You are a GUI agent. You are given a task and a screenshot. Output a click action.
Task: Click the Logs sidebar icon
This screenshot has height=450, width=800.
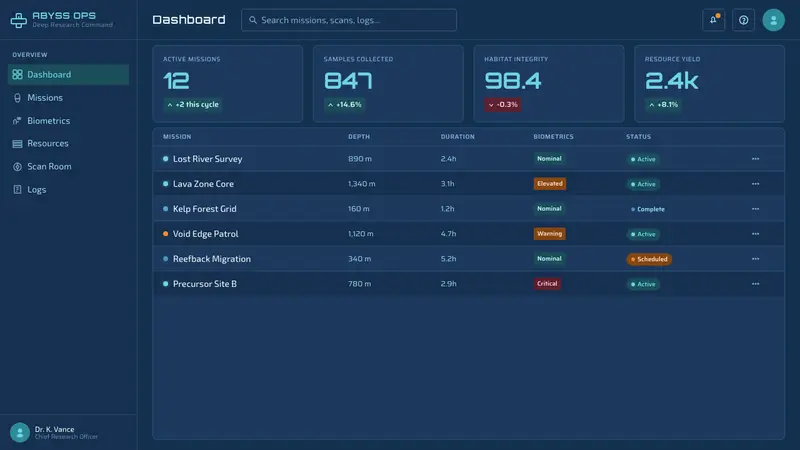(17, 189)
